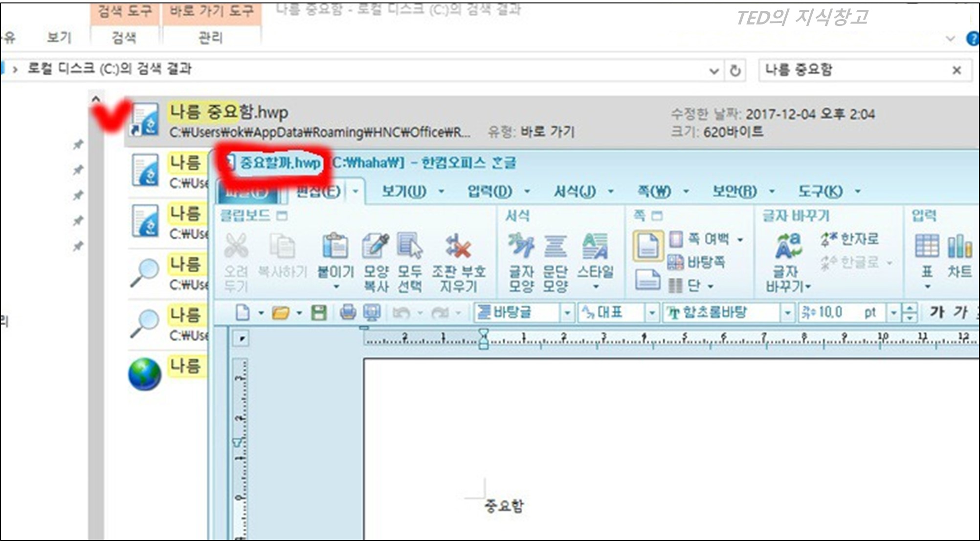Image resolution: width=980 pixels, height=541 pixels.
Task: Insert a 표 (table) from ribbon
Action: tap(927, 246)
